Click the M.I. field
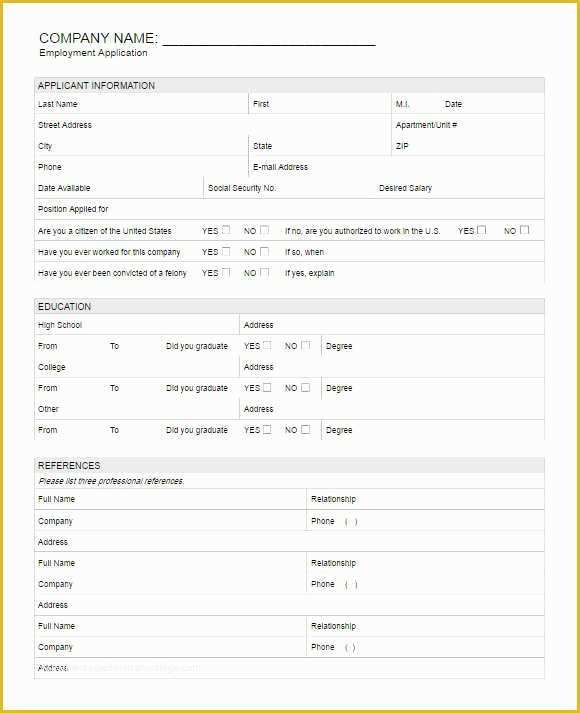 point(416,104)
